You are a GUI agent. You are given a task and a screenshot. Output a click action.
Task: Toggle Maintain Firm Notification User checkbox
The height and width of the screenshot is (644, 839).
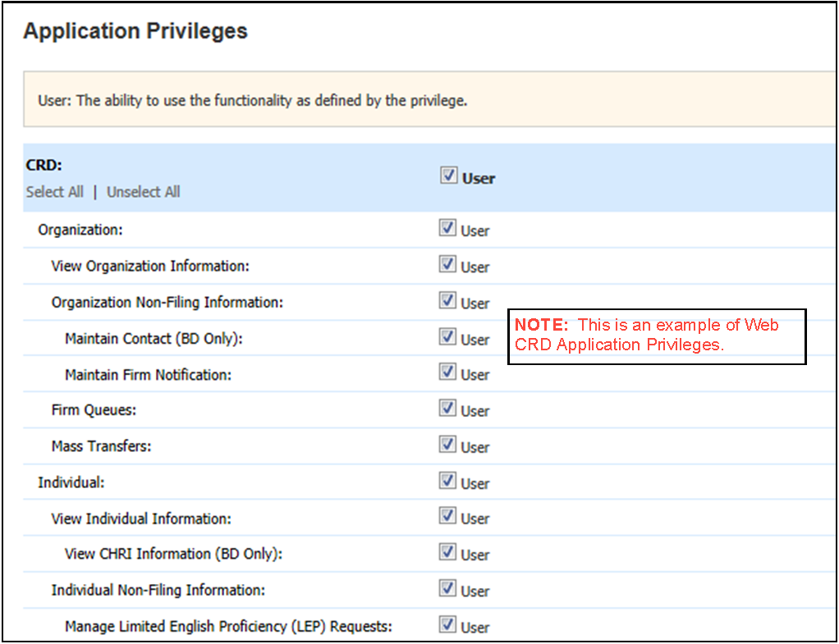447,372
